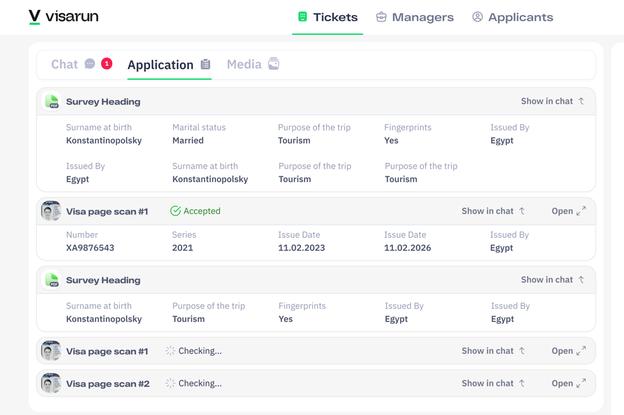Screen dimensions: 624x415
Task: Open the Chat tab
Action: click(82, 64)
